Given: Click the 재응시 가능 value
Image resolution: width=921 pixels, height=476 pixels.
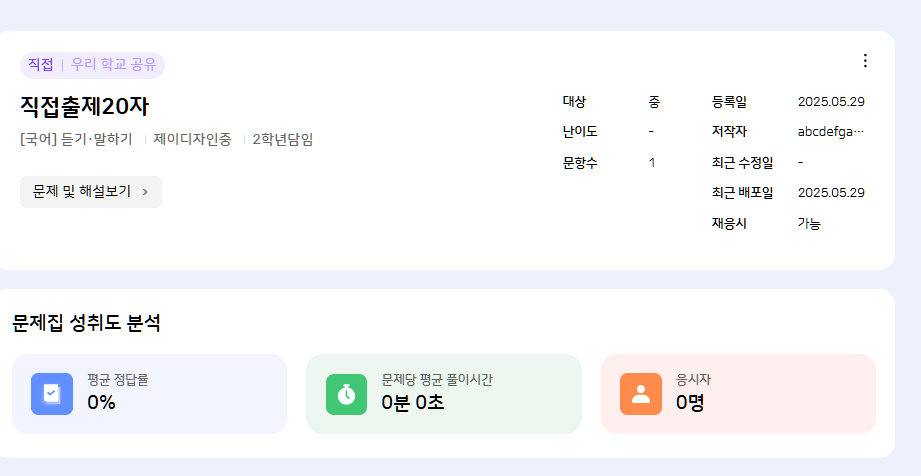Looking at the screenshot, I should click(x=809, y=223).
